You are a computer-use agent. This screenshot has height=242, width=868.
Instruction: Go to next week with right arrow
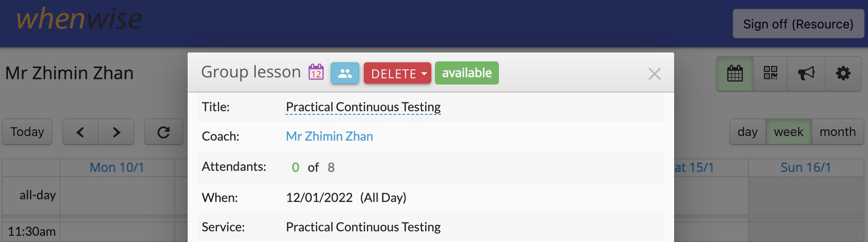pyautogui.click(x=116, y=132)
